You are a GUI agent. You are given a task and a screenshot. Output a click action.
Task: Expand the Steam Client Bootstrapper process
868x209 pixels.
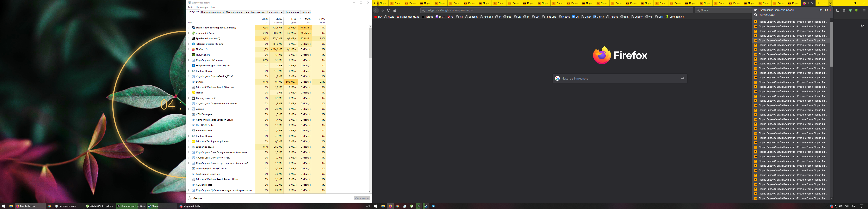tap(189, 28)
